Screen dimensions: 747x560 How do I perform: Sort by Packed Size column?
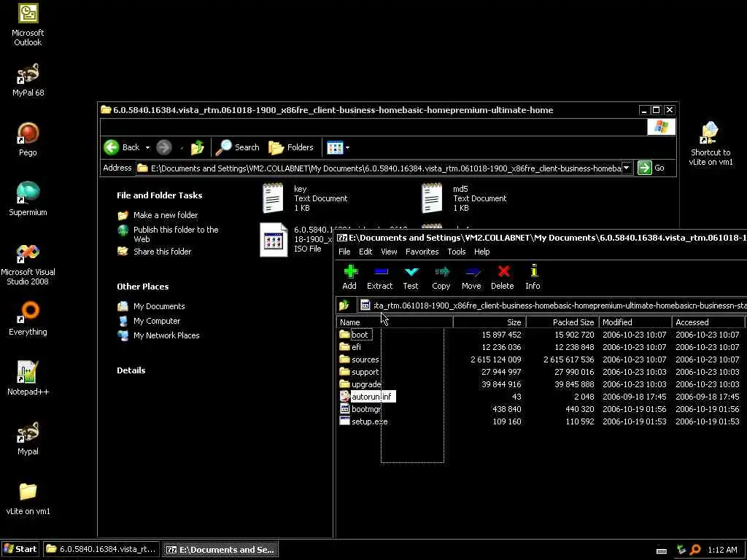562,322
